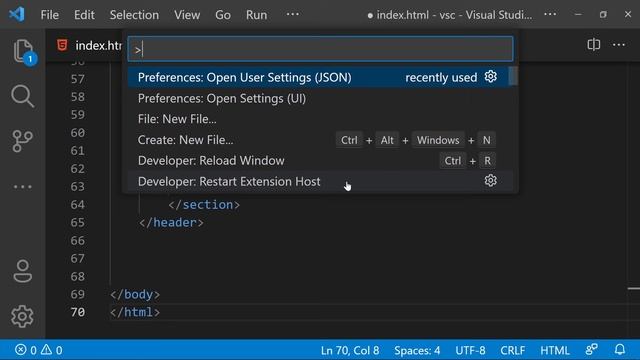This screenshot has height=360, width=640.
Task: Open the Manage gear in activity bar
Action: pyautogui.click(x=22, y=316)
